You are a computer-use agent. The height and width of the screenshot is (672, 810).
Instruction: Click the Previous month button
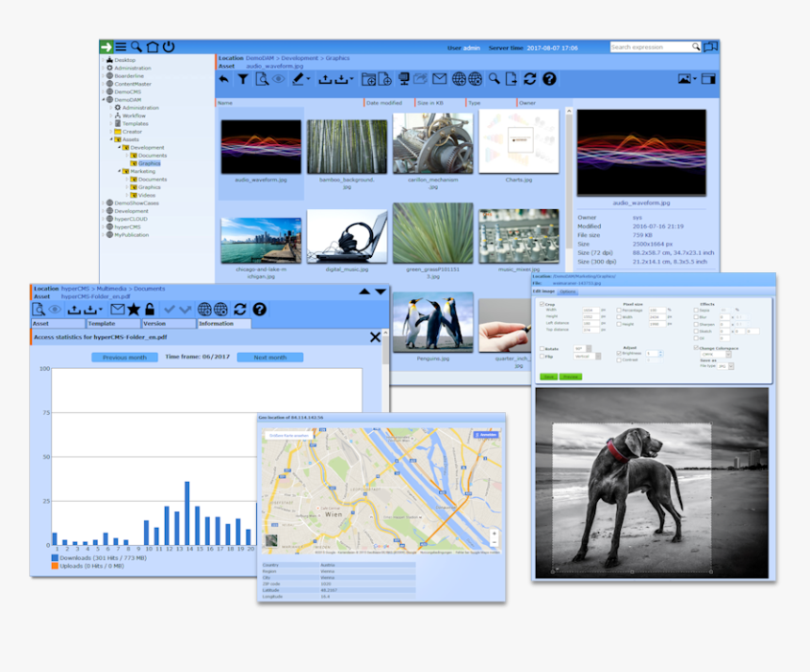(124, 357)
